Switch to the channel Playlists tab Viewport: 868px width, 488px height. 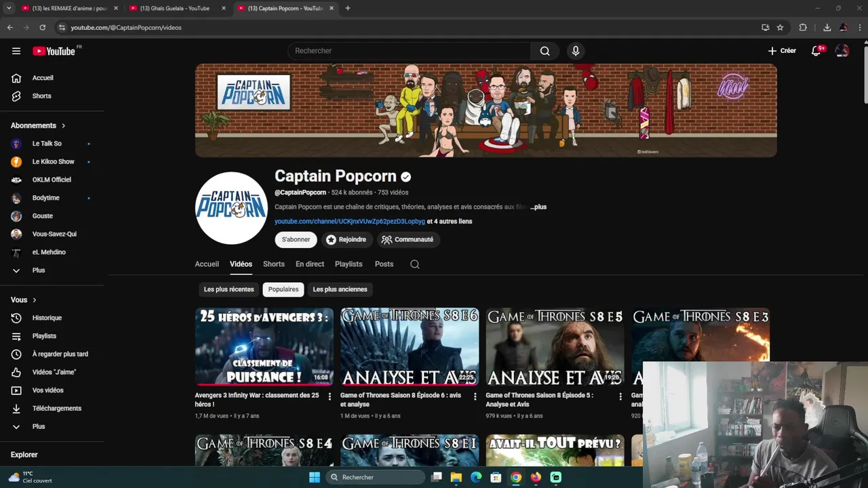click(x=349, y=264)
